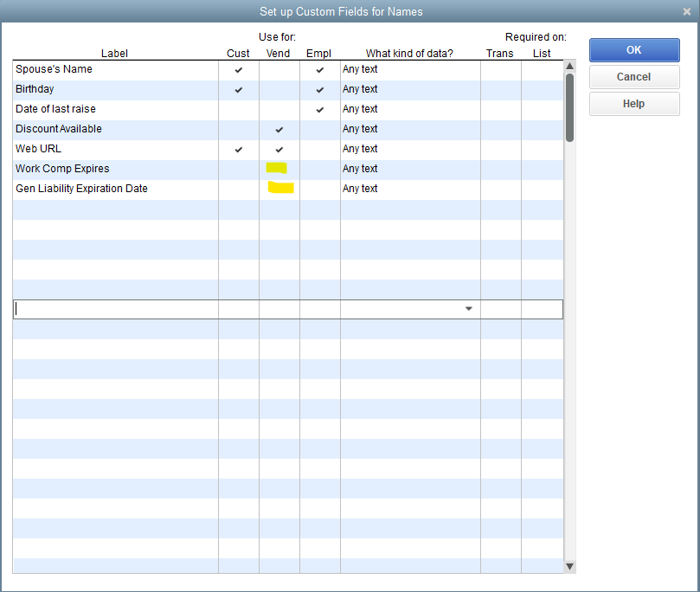The height and width of the screenshot is (592, 700).
Task: Click scrollbar down arrow
Action: [569, 566]
